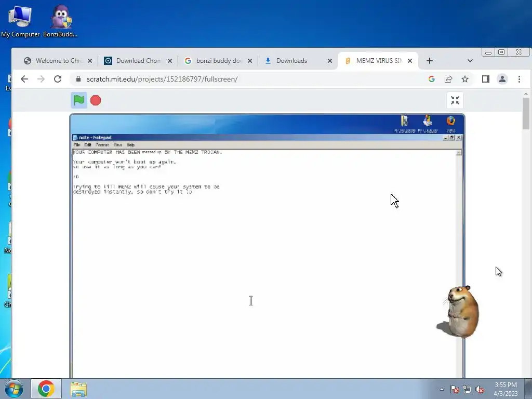
Task: Click the lock icon for site information
Action: click(78, 79)
